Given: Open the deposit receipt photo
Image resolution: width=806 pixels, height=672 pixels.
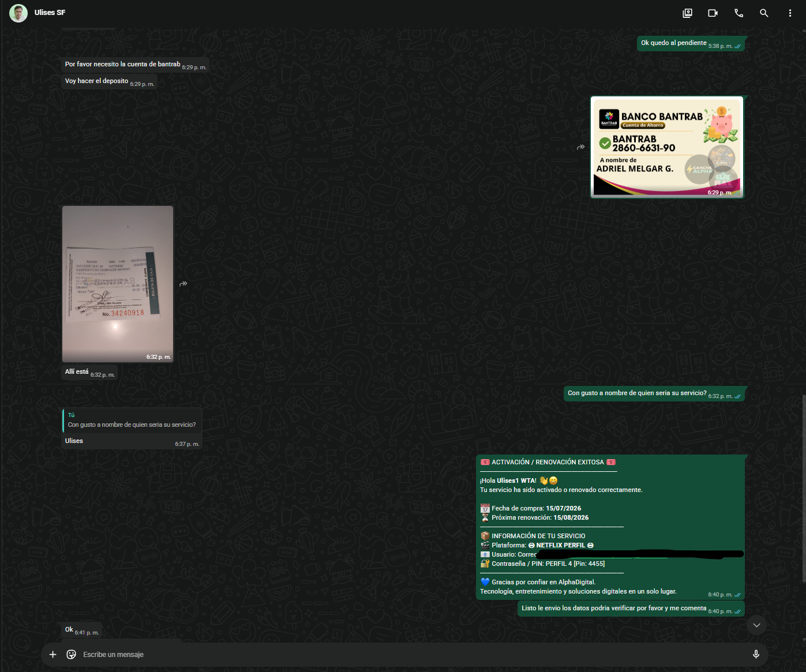Looking at the screenshot, I should point(118,284).
